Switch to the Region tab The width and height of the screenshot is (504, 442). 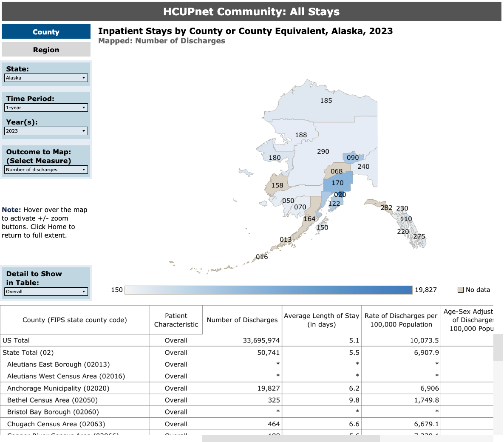[x=46, y=49]
